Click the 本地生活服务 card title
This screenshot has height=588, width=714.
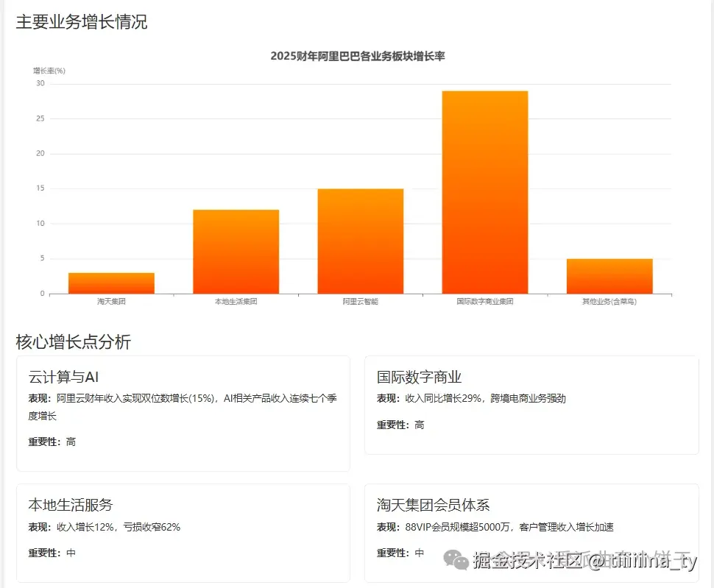70,506
